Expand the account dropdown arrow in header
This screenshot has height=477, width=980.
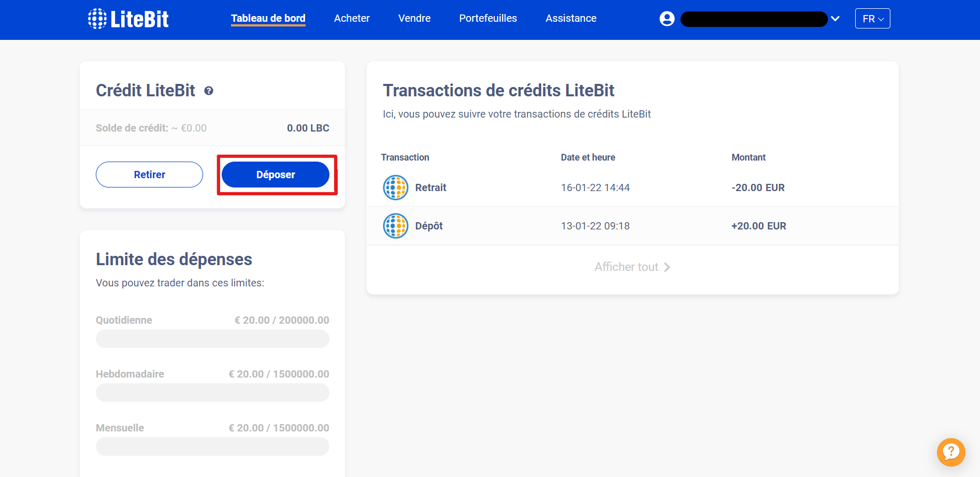pos(835,18)
